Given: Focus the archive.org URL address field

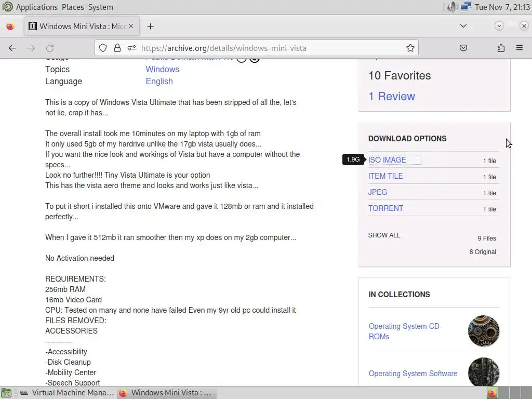Looking at the screenshot, I should point(256,48).
